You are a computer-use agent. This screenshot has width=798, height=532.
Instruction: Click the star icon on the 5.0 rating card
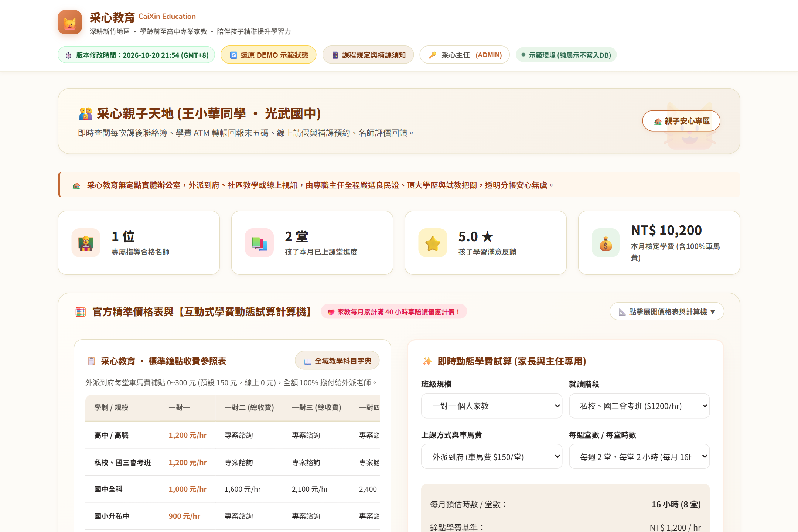tap(433, 243)
